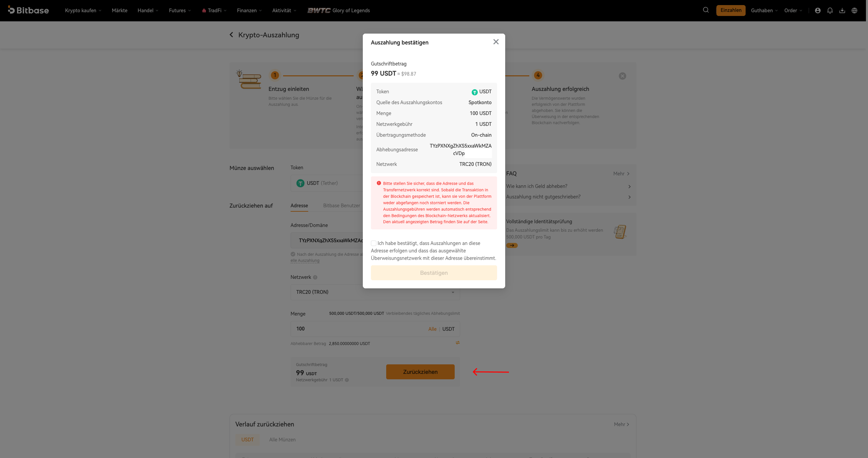Open the Märkte menu item
Viewport: 868px width, 458px height.
[120, 11]
